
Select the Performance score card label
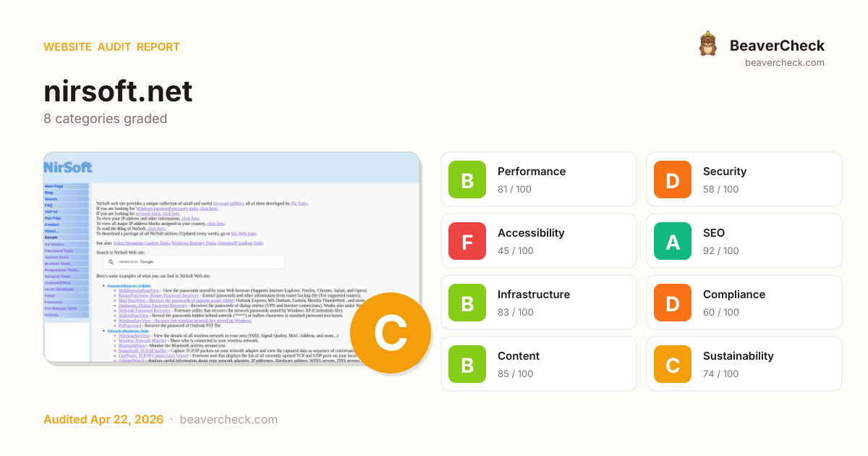[x=532, y=172]
